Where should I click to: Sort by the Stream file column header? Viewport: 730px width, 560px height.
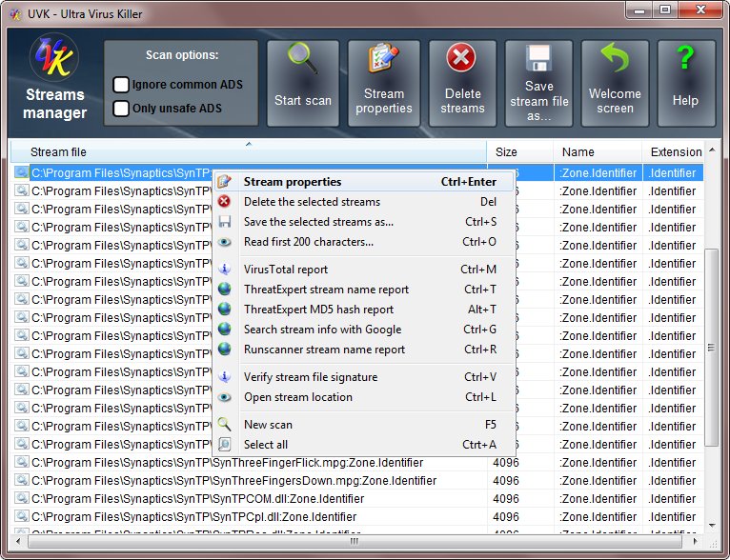click(x=249, y=151)
